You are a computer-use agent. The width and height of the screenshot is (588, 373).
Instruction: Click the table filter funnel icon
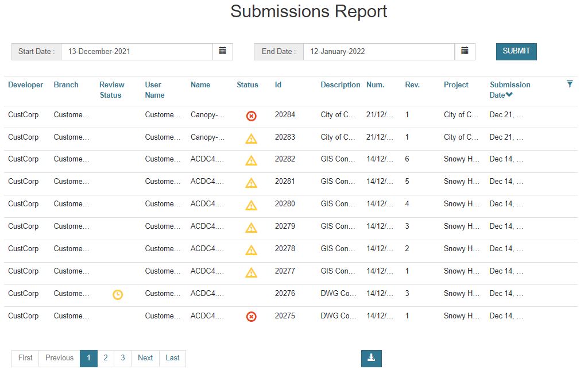[x=570, y=84]
